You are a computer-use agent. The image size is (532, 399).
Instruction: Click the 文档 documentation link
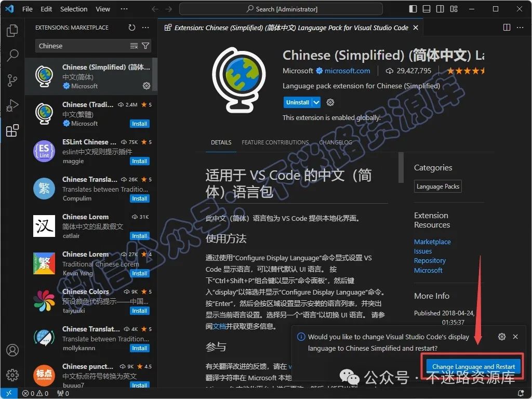tap(219, 326)
